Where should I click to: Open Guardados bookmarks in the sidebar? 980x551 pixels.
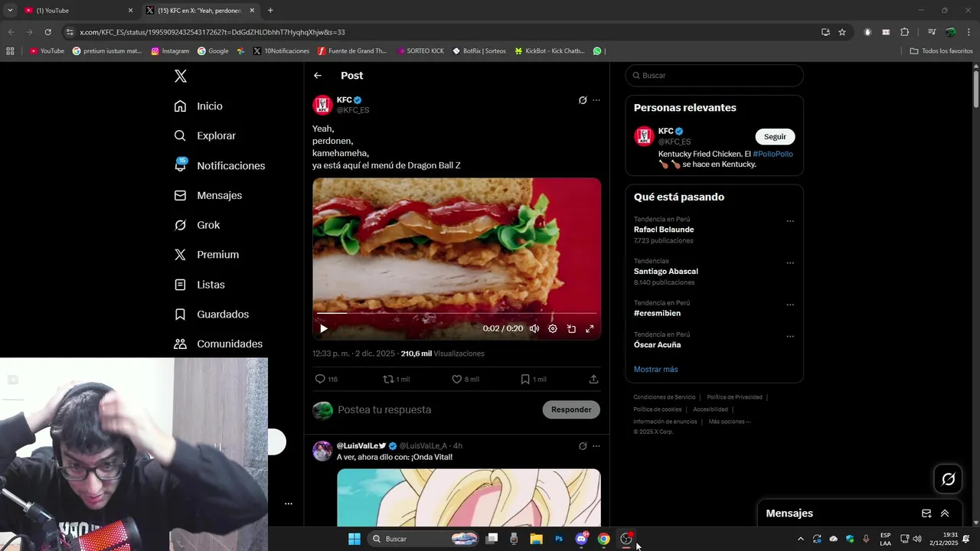(x=211, y=315)
